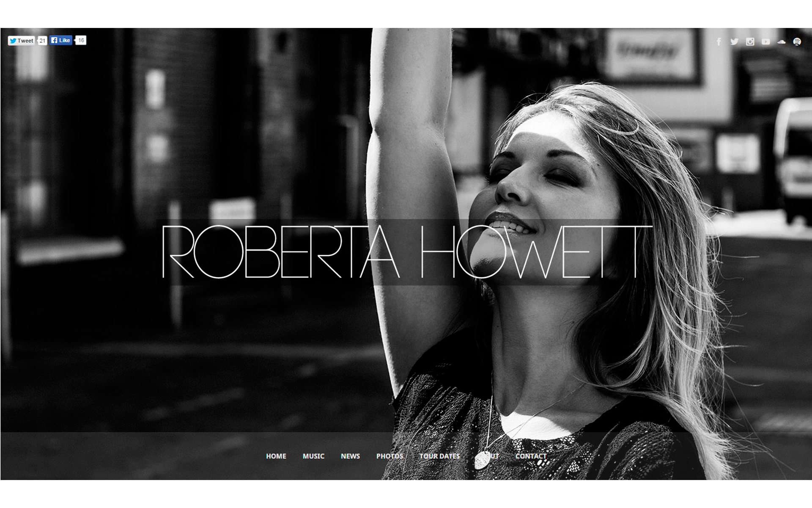Open the Spotify icon

[797, 41]
